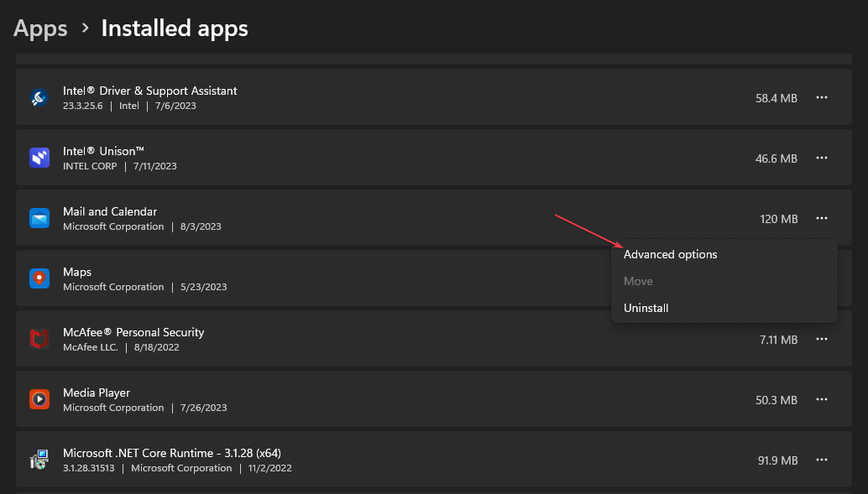The image size is (868, 494).
Task: Select the Maps app name text
Action: (x=77, y=272)
